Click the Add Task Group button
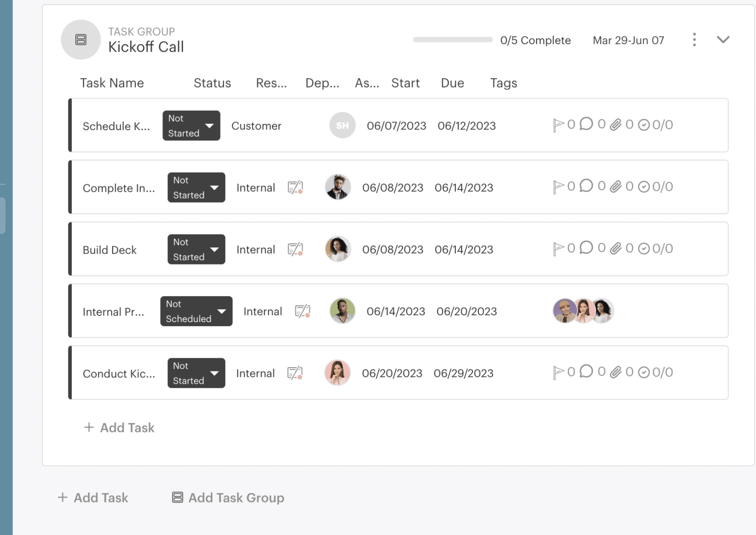This screenshot has height=535, width=756. pyautogui.click(x=227, y=498)
